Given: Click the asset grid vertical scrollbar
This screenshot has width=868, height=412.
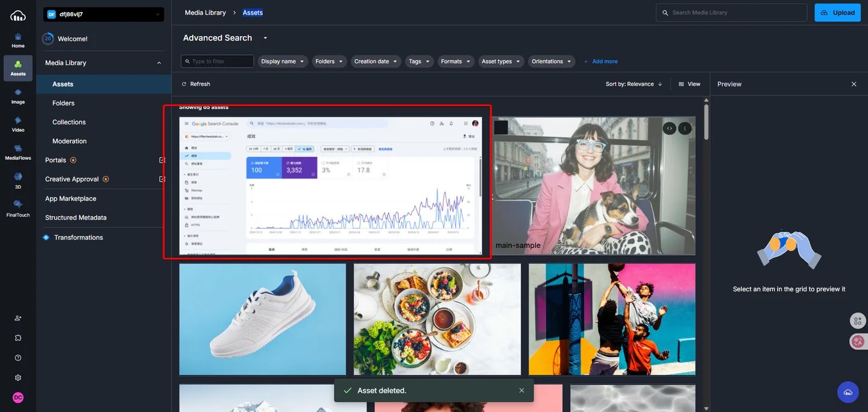Looking at the screenshot, I should 706,121.
